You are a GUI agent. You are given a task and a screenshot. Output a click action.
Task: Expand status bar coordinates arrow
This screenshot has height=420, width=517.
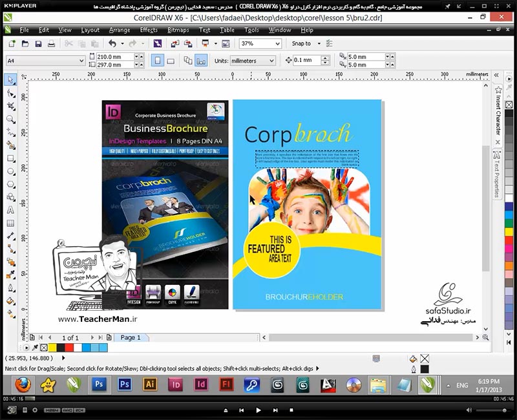[x=63, y=358]
